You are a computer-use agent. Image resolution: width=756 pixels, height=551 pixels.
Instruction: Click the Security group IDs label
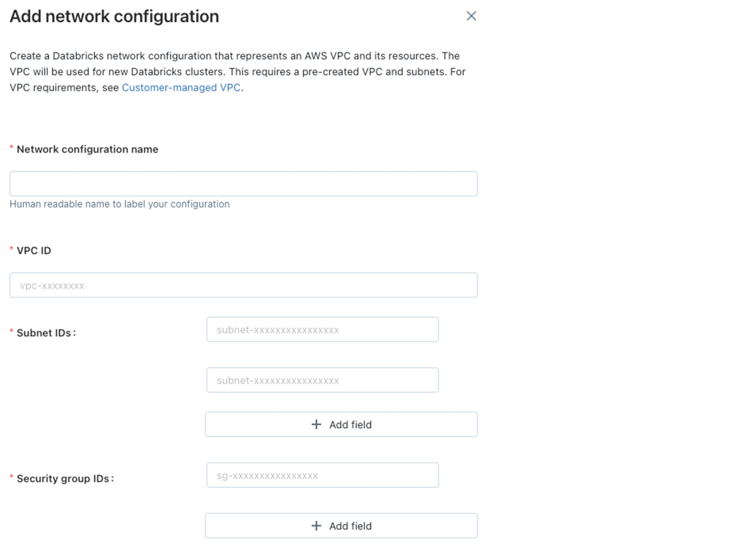pos(65,478)
